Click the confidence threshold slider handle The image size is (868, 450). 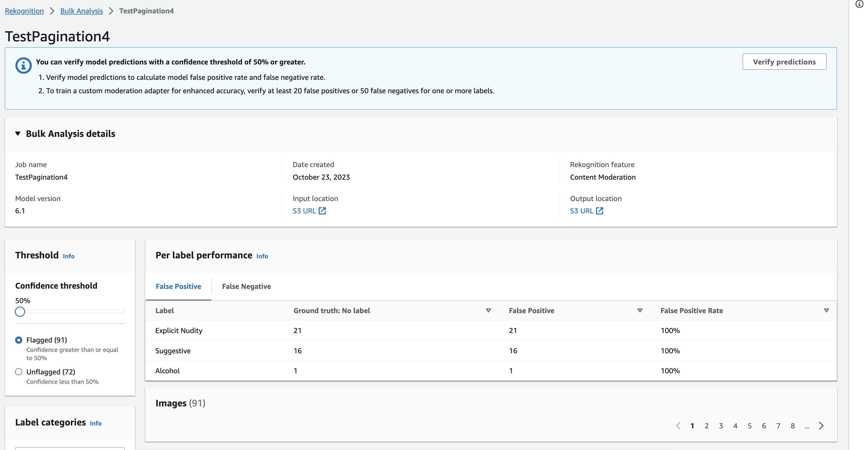pos(20,312)
